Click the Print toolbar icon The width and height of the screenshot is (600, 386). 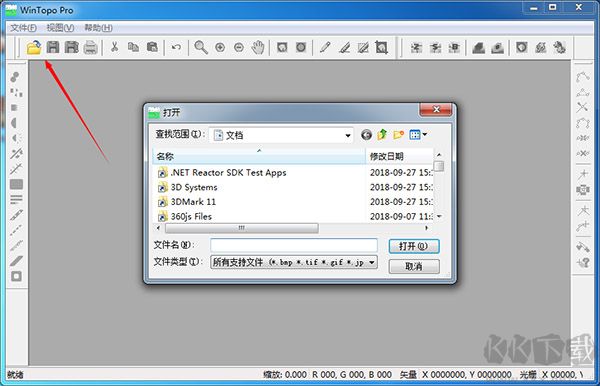[x=90, y=47]
